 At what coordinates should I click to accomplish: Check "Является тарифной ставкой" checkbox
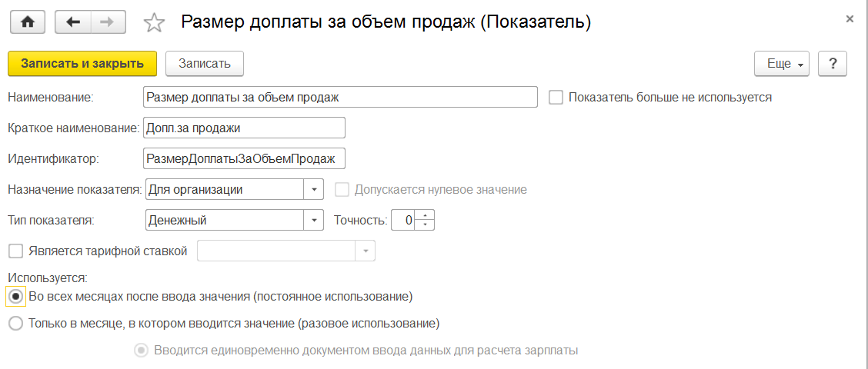(15, 251)
